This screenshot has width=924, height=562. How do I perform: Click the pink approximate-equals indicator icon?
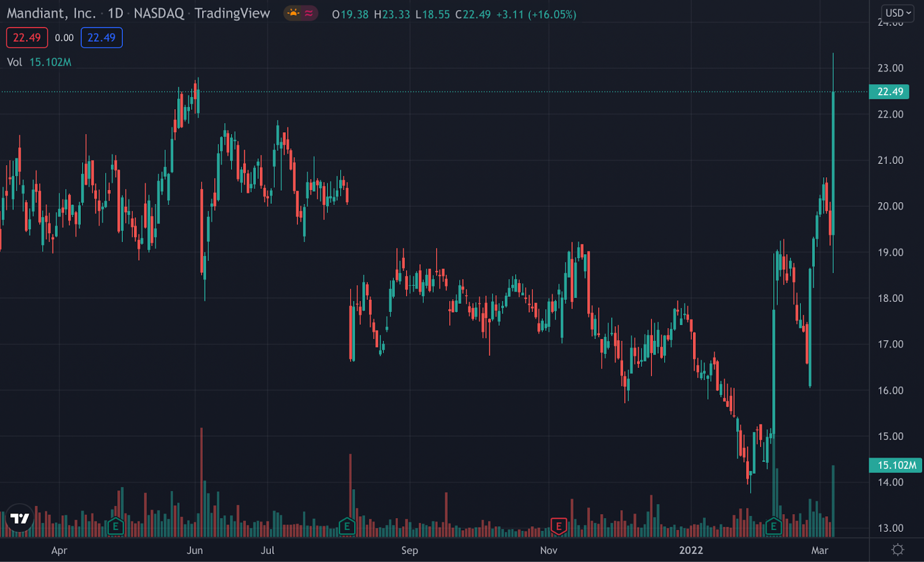(x=309, y=13)
